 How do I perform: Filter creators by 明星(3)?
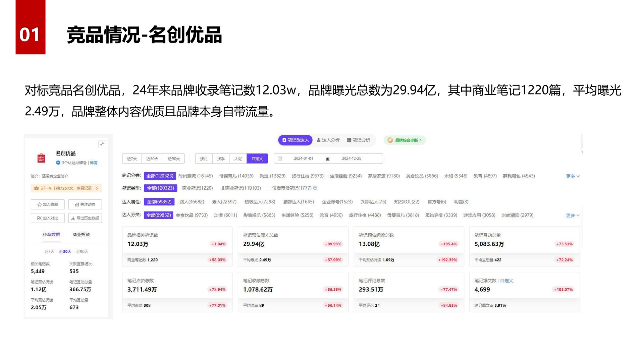[461, 202]
